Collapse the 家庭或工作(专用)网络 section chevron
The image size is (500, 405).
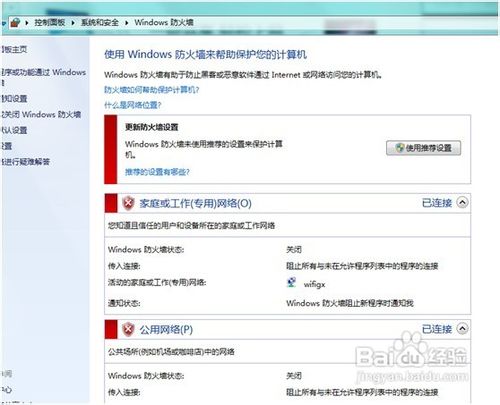(462, 202)
